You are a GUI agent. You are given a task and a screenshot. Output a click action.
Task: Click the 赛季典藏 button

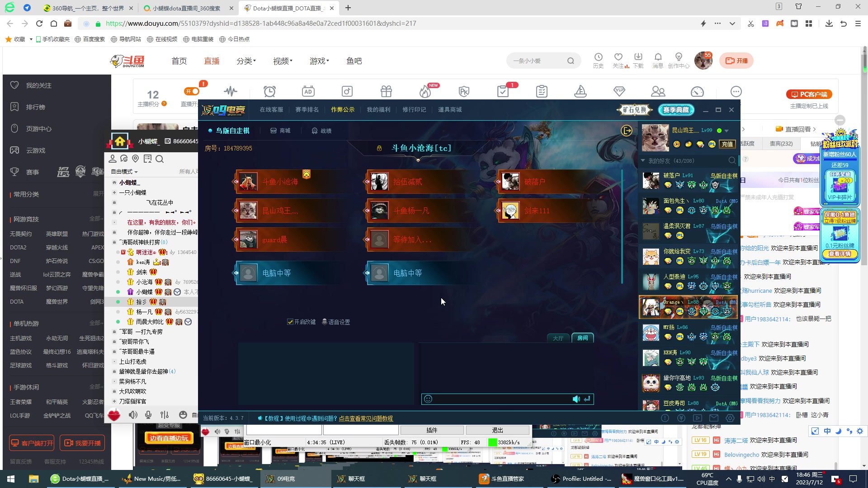click(x=676, y=110)
